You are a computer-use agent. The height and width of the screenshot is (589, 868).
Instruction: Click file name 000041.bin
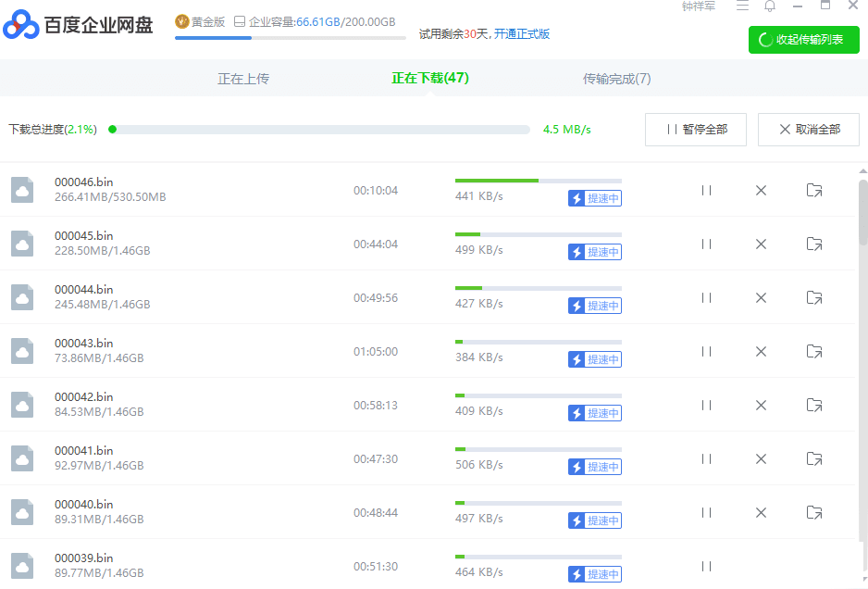click(x=83, y=451)
